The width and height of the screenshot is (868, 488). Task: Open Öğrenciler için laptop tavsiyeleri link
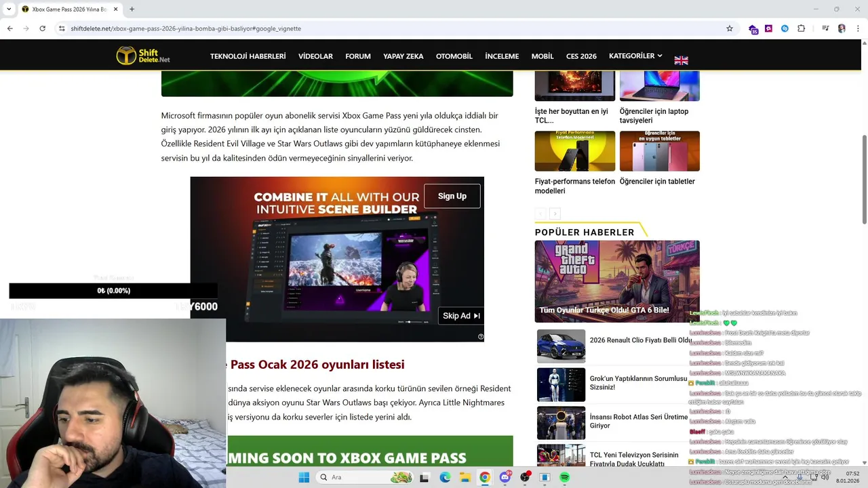[x=654, y=116]
